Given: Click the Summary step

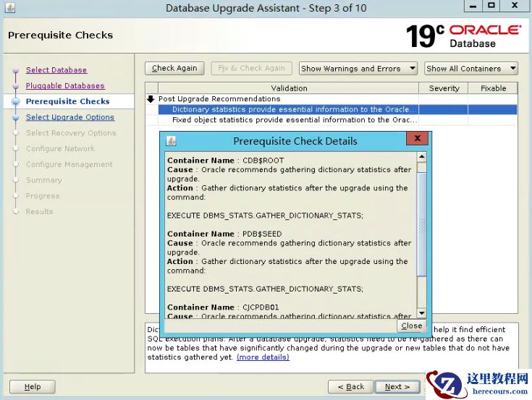Looking at the screenshot, I should click(43, 180).
